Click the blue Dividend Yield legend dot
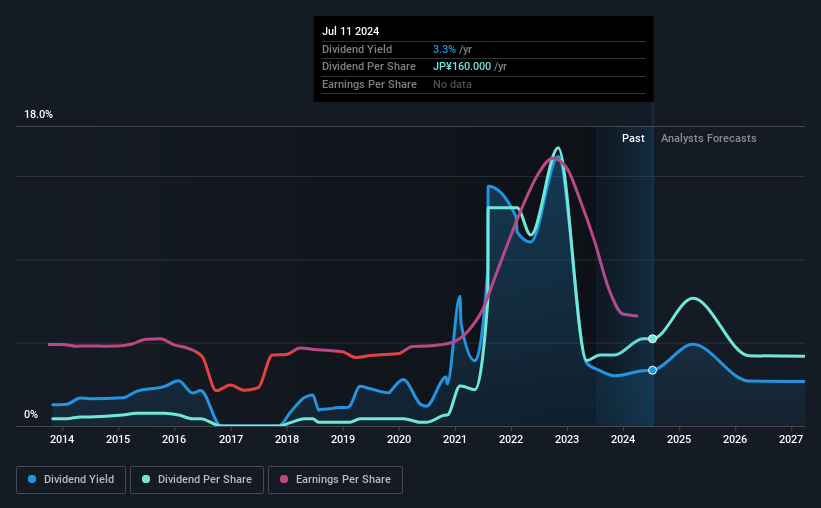This screenshot has width=821, height=508. [32, 479]
